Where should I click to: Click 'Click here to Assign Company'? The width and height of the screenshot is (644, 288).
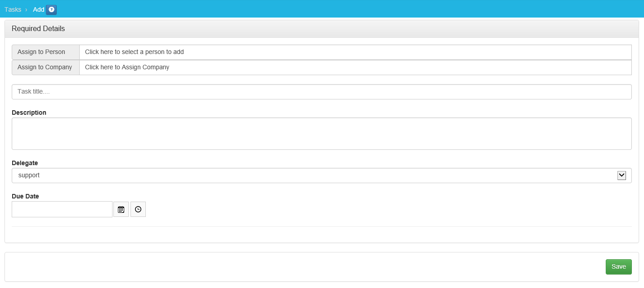tap(127, 67)
